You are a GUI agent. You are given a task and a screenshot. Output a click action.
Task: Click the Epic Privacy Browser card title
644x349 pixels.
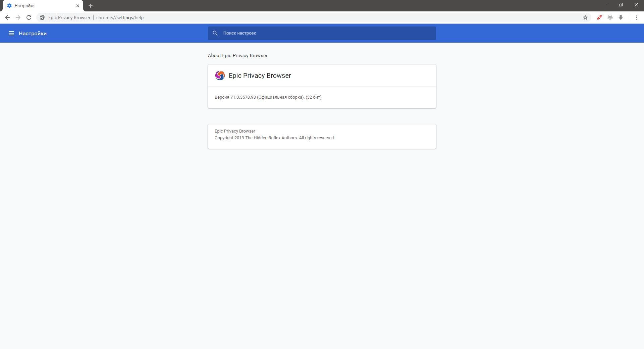[260, 76]
